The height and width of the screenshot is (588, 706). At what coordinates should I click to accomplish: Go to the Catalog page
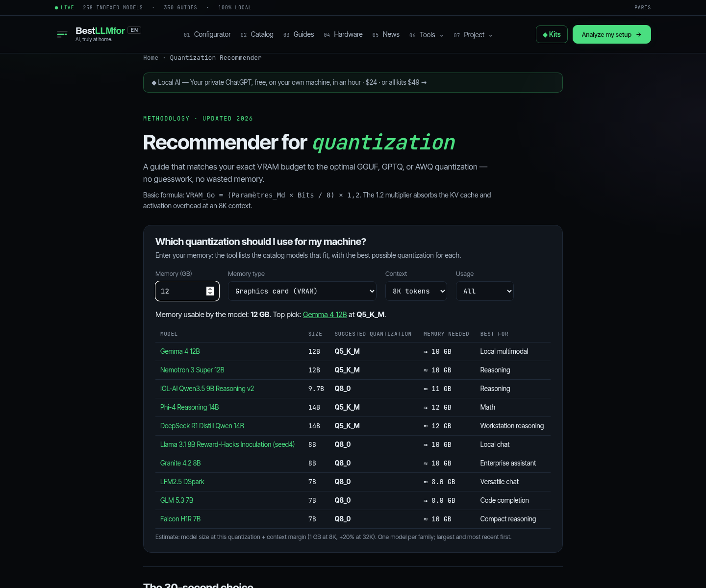point(257,34)
